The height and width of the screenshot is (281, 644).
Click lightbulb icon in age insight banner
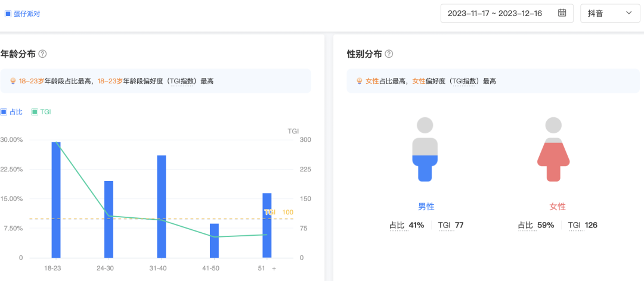tap(13, 81)
